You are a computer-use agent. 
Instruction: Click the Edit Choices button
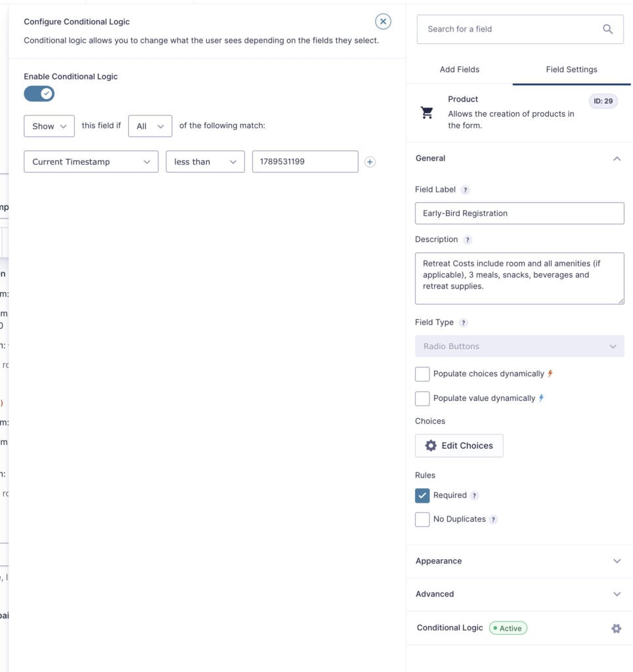[x=459, y=446]
